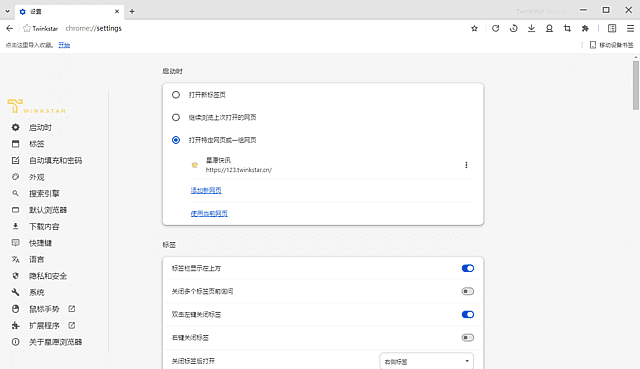Toggle 右键关闭标签 switch

pyautogui.click(x=468, y=338)
